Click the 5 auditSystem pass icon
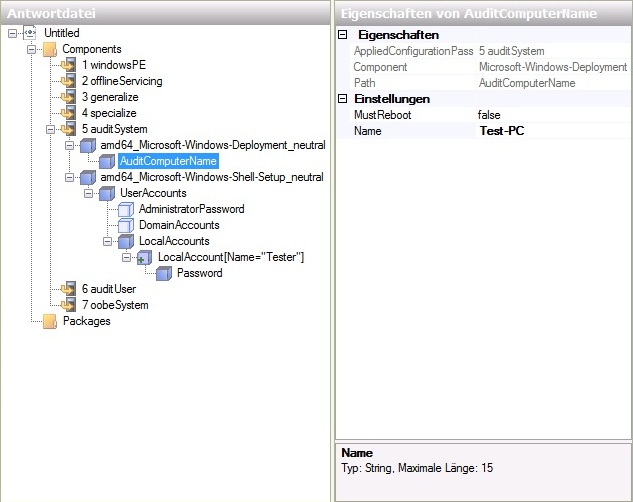The image size is (633, 502). click(69, 129)
